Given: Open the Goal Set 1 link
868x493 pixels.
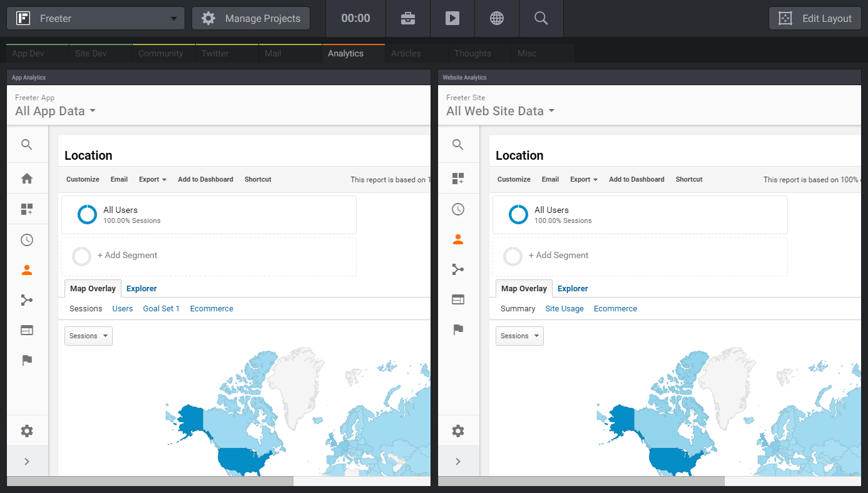Looking at the screenshot, I should pos(161,309).
